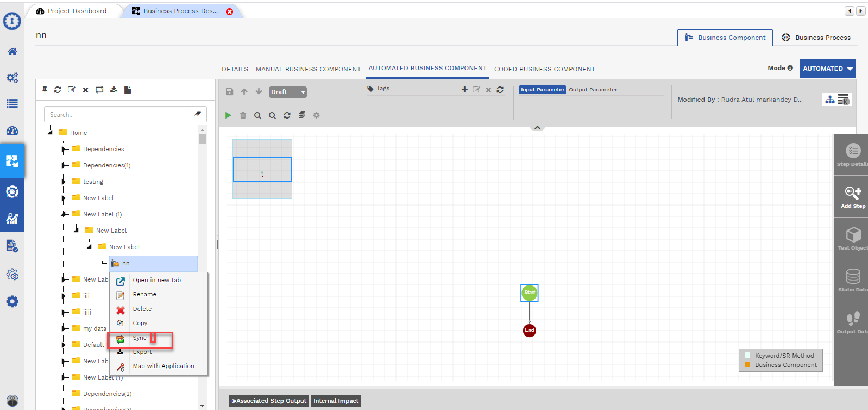Click the loop arrows icon above tree
The width and height of the screenshot is (868, 410).
tap(99, 90)
